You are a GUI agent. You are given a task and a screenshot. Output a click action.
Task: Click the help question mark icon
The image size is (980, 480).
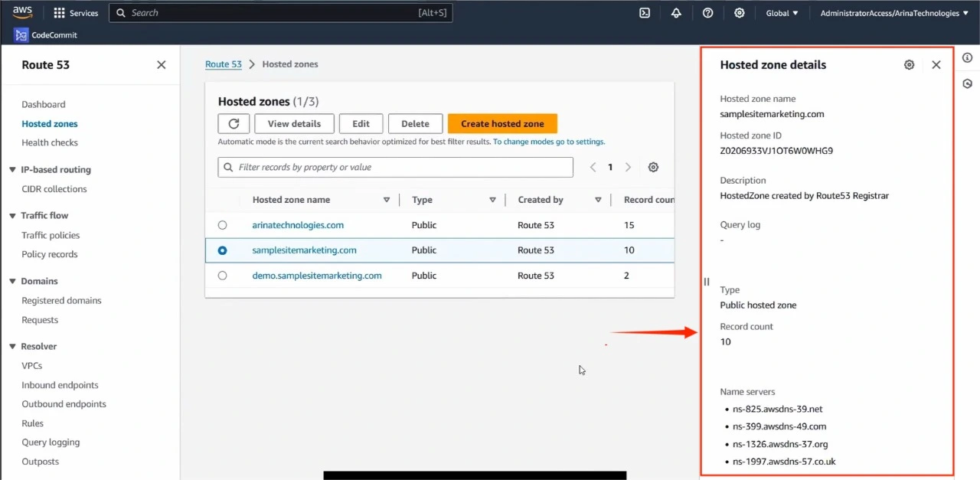[708, 13]
